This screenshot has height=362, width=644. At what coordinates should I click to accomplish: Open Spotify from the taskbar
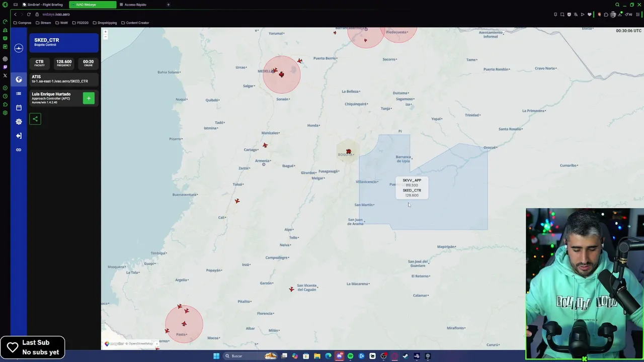pyautogui.click(x=350, y=356)
